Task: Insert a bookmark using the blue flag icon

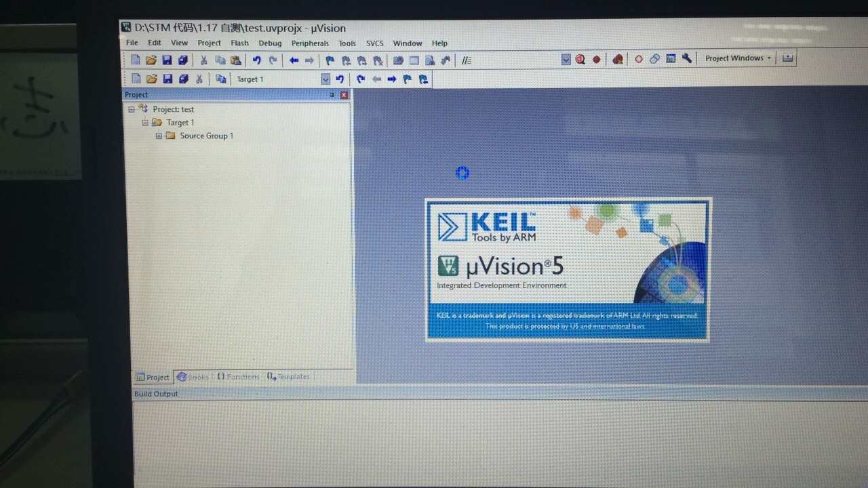Action: point(330,60)
